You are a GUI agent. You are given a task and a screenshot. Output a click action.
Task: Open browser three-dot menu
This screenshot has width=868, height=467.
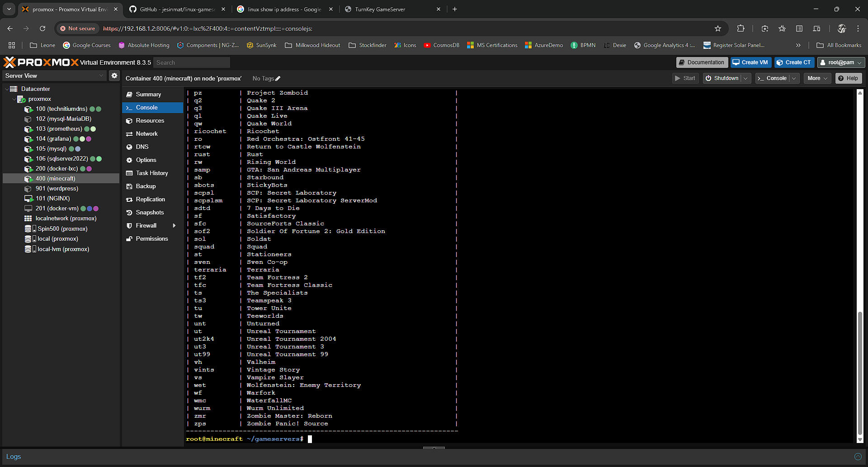pyautogui.click(x=858, y=29)
